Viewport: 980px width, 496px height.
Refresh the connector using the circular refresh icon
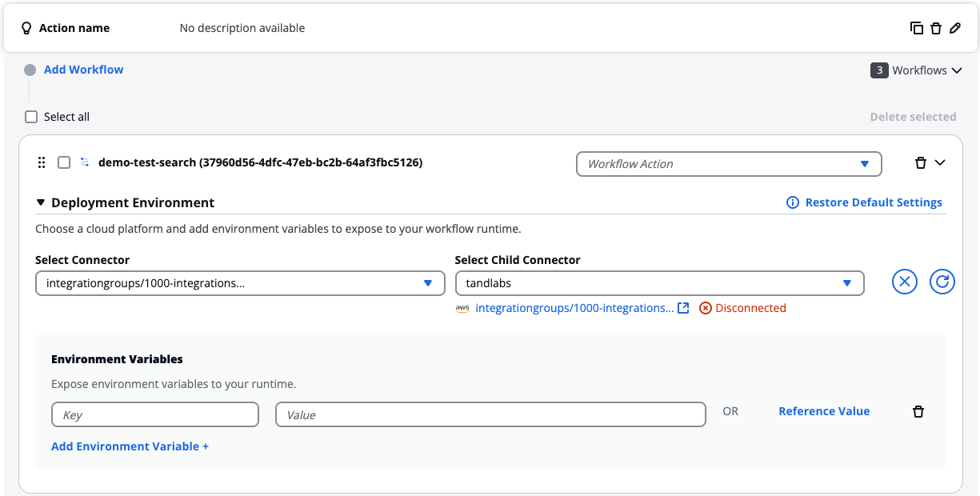point(942,282)
